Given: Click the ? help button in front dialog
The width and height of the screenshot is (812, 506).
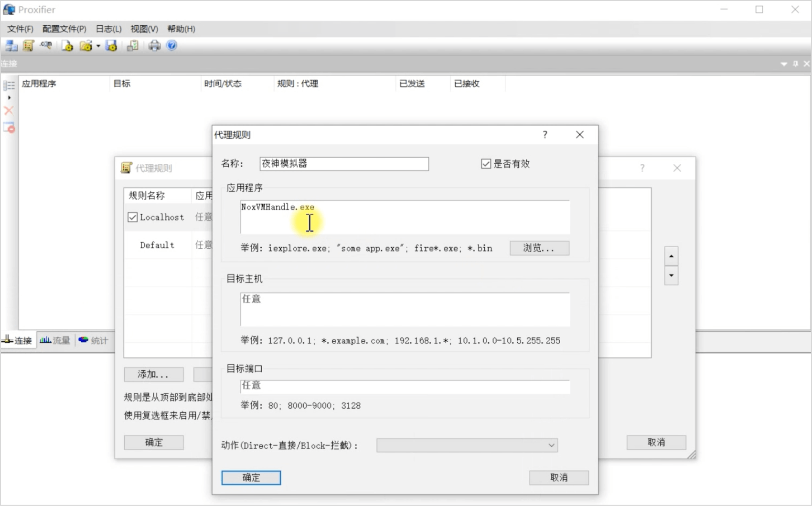Looking at the screenshot, I should [x=545, y=135].
